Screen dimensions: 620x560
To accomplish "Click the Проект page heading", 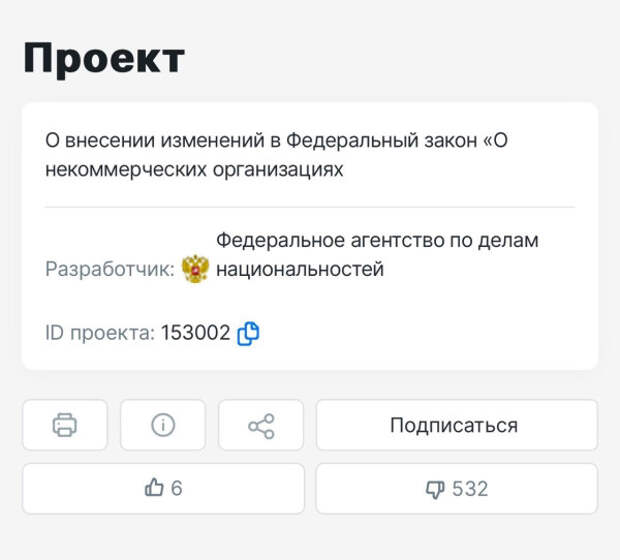I will pyautogui.click(x=104, y=59).
